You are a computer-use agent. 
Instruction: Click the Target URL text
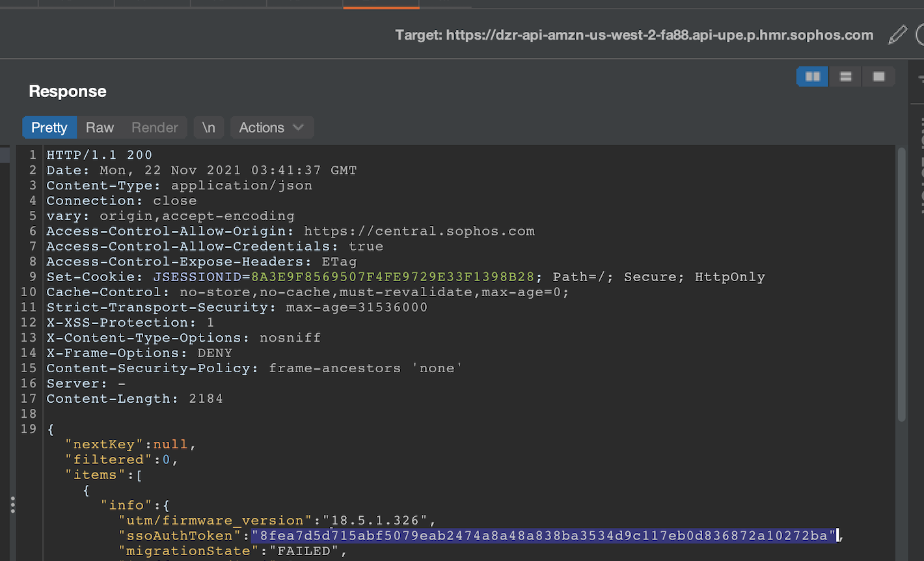634,35
